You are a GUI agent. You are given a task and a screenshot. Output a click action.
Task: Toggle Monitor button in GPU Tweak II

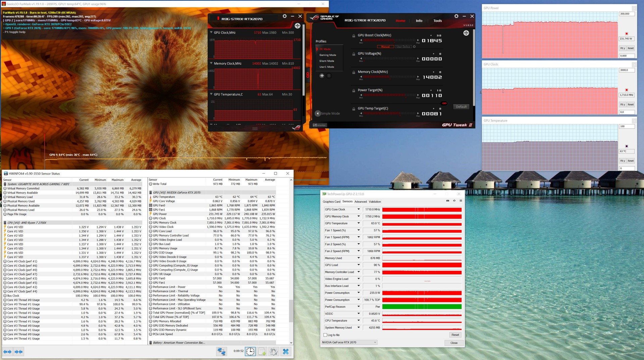(x=319, y=125)
